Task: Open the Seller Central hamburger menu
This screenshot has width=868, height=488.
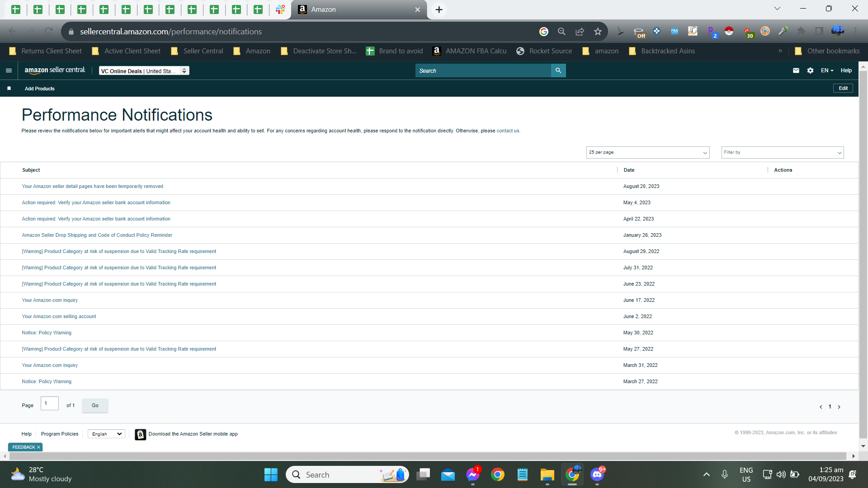Action: (x=9, y=70)
